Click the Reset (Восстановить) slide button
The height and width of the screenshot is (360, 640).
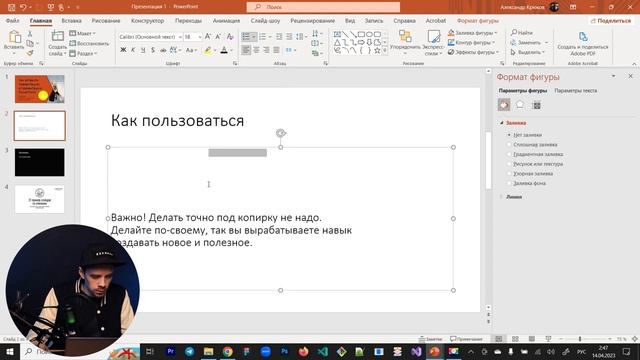coord(89,43)
